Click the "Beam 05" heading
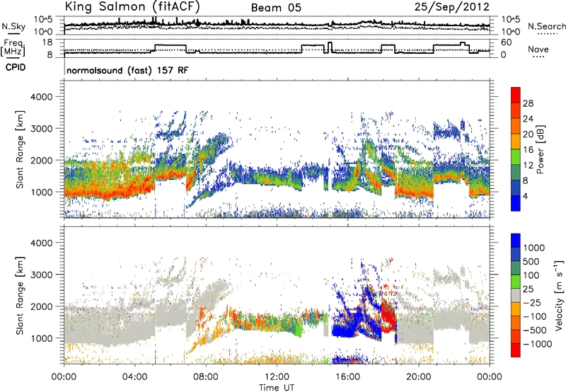 pyautogui.click(x=276, y=8)
